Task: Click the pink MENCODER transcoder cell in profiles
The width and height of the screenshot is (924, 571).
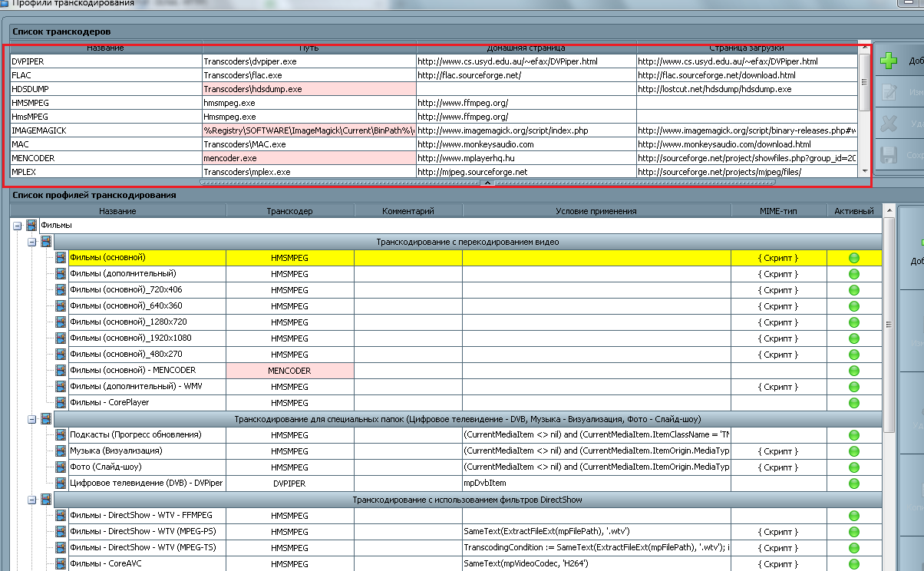Action: click(289, 371)
